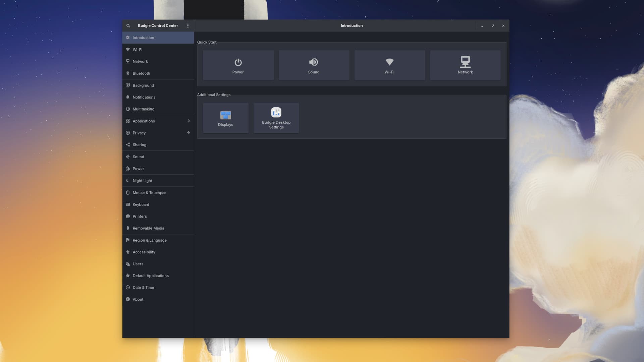
Task: Open the Sound quick start tile
Action: [314, 65]
